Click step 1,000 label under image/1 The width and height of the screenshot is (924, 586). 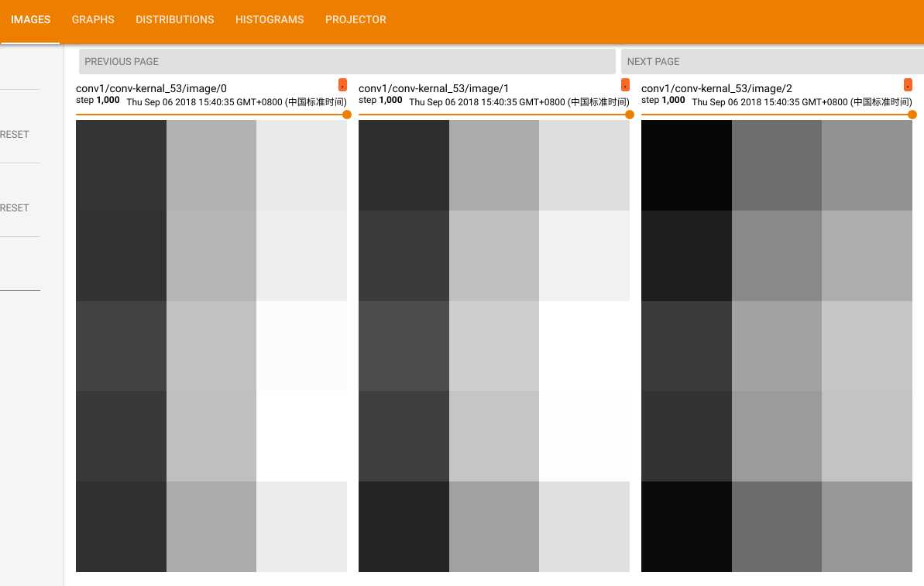[x=381, y=100]
